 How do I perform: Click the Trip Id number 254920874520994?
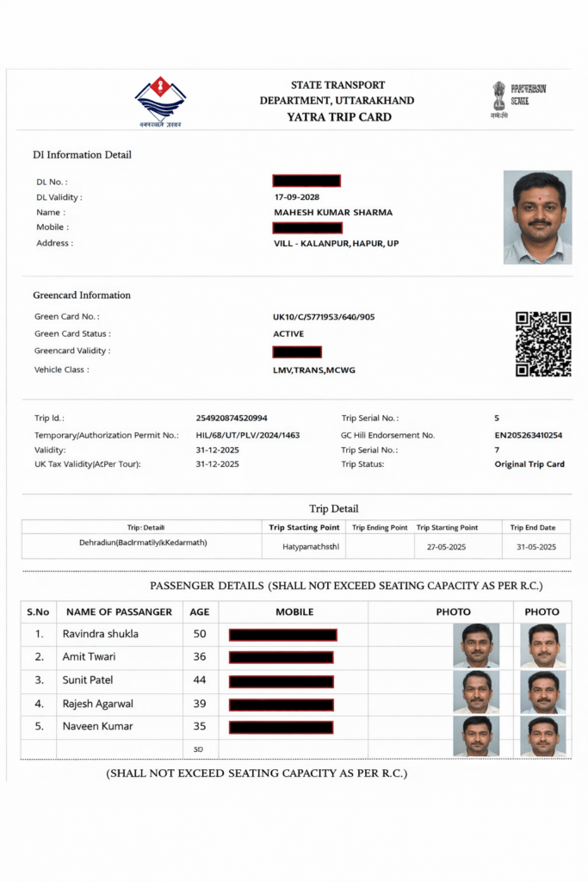coord(232,418)
